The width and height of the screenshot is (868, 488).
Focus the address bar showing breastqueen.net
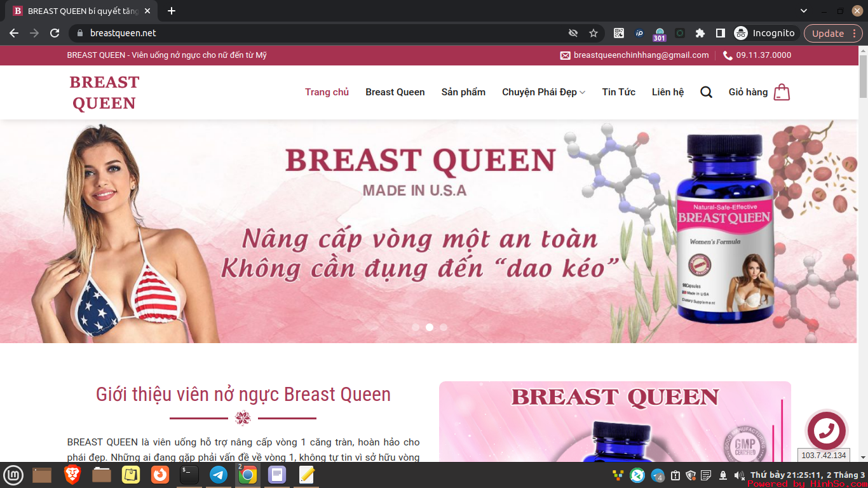[318, 33]
